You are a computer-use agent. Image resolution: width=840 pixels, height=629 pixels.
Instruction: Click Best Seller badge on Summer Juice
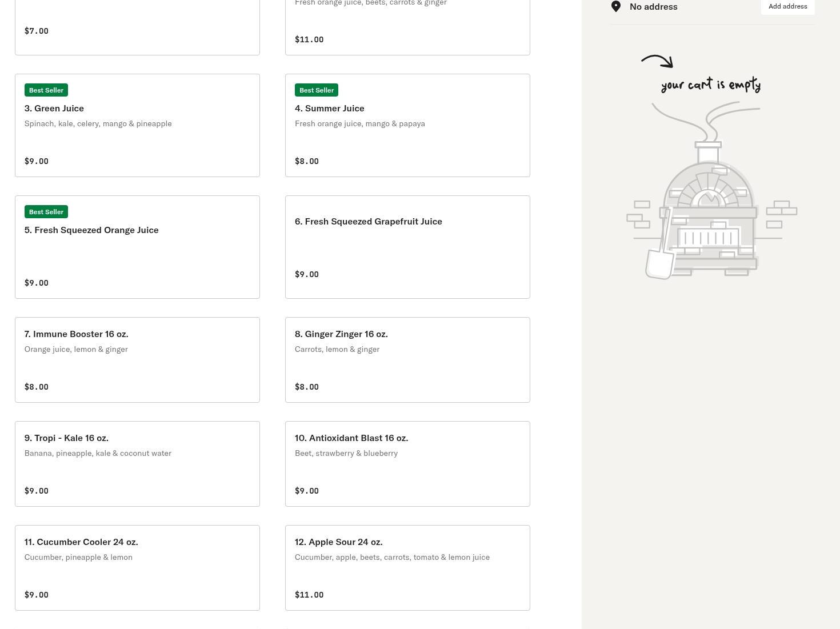[317, 90]
